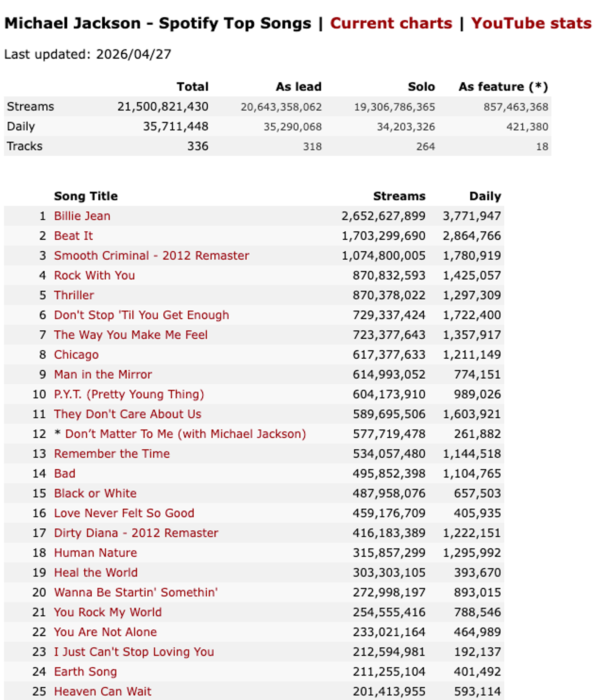Image resolution: width=605 pixels, height=700 pixels.
Task: Open The Way You Make Me Feel
Action: pyautogui.click(x=131, y=335)
